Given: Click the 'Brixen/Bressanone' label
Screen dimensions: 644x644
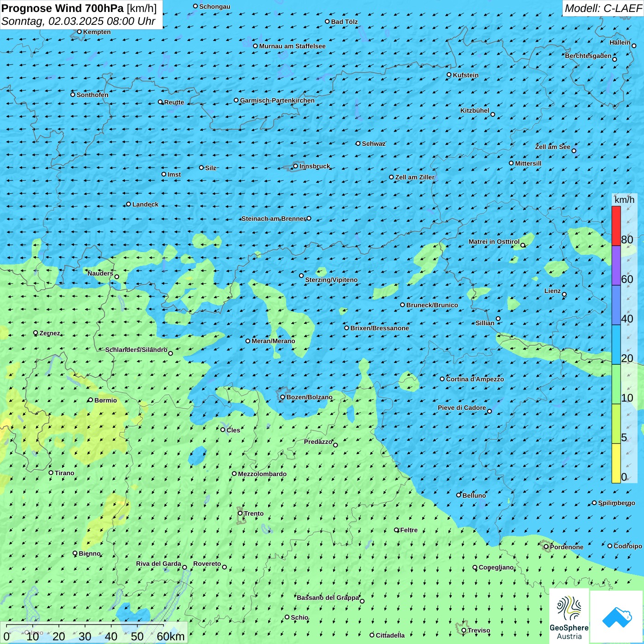Looking at the screenshot, I should pos(379,328).
